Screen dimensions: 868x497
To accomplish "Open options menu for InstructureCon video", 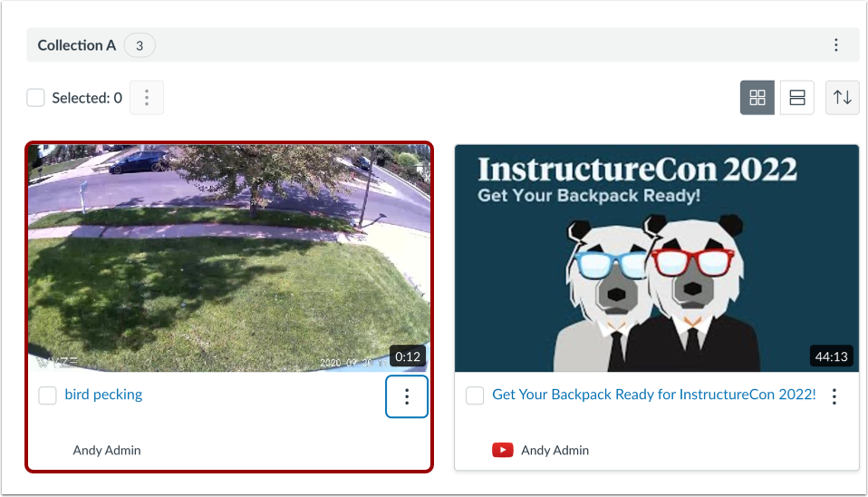I will [x=834, y=396].
